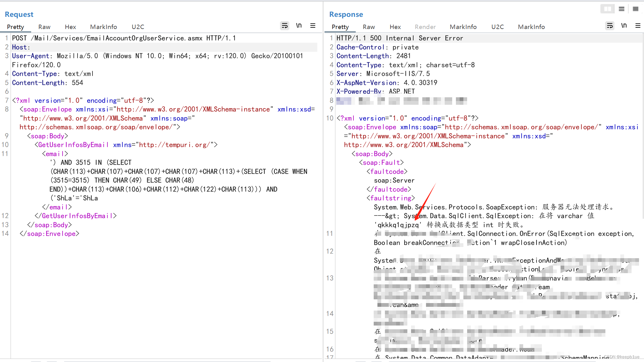Click the soap:Server faultcode value
Screen dimensions: 644x362
coord(394,181)
